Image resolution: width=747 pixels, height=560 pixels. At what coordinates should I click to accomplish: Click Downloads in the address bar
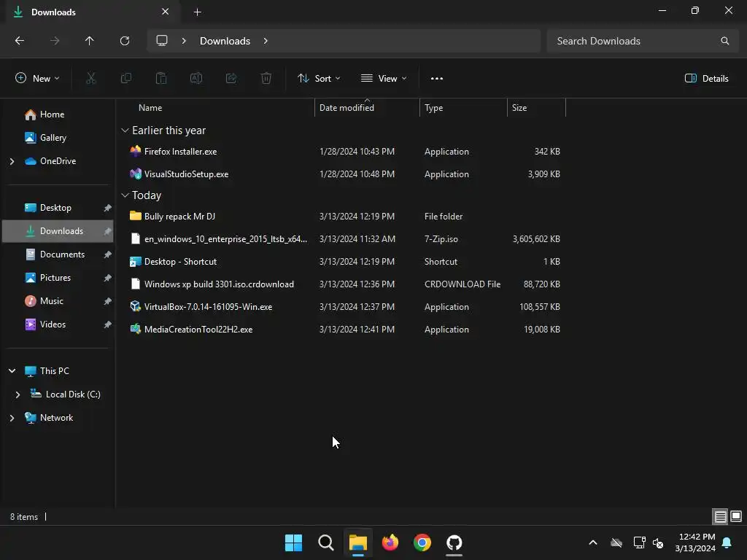point(225,41)
